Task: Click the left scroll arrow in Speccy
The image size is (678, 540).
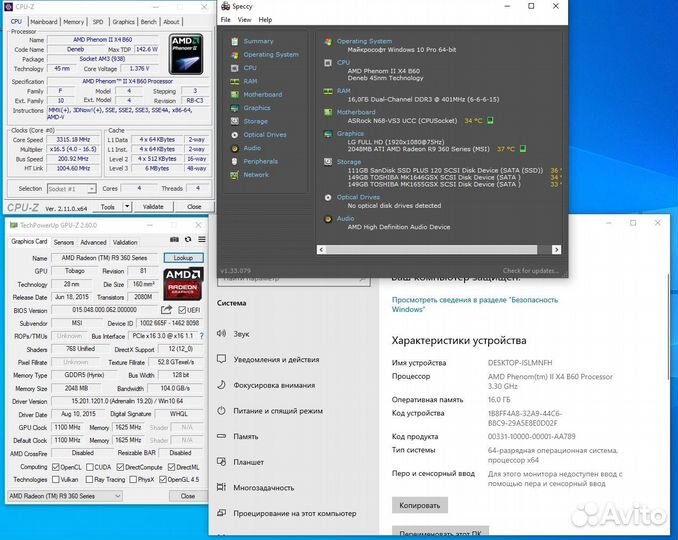Action: [x=321, y=249]
